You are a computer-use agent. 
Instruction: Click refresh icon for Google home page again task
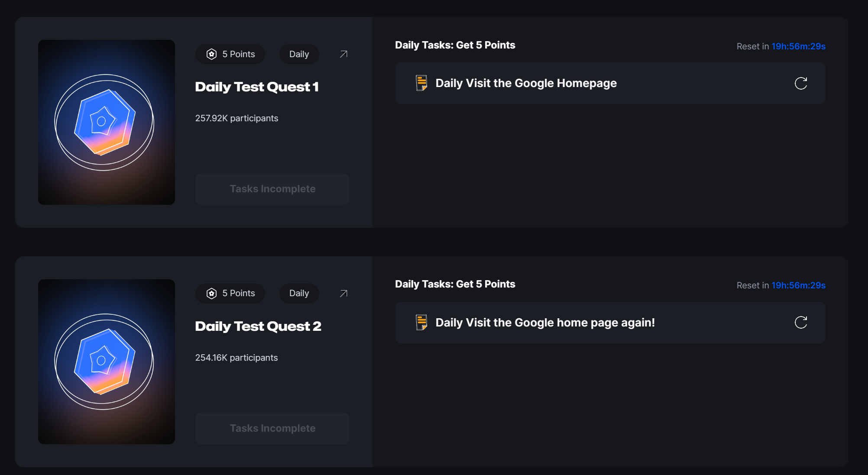click(800, 323)
